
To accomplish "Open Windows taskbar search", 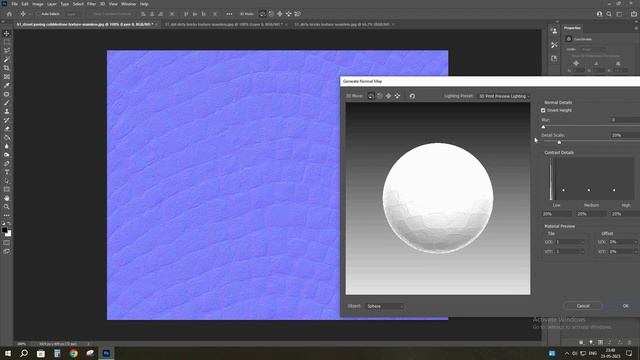I will coord(24,353).
